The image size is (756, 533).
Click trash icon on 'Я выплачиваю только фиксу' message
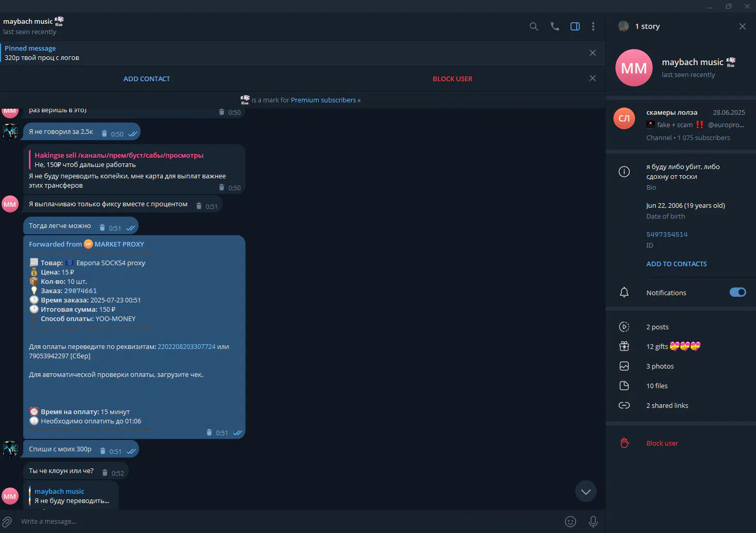[x=199, y=206]
